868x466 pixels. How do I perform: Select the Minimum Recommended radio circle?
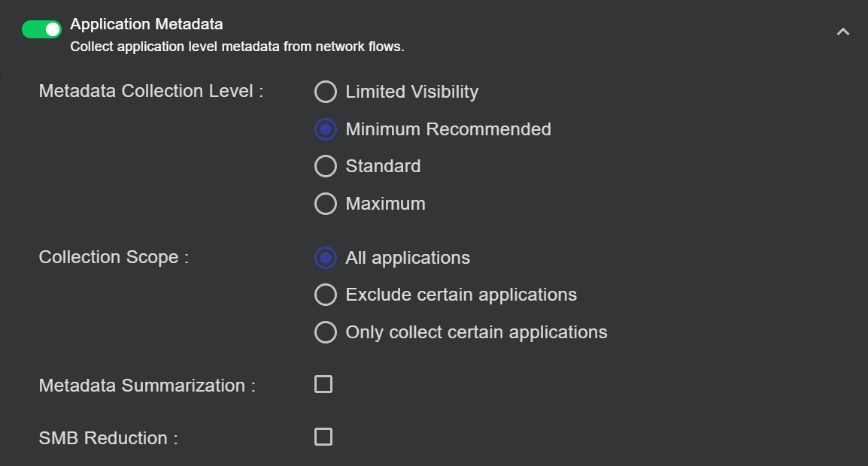coord(325,129)
